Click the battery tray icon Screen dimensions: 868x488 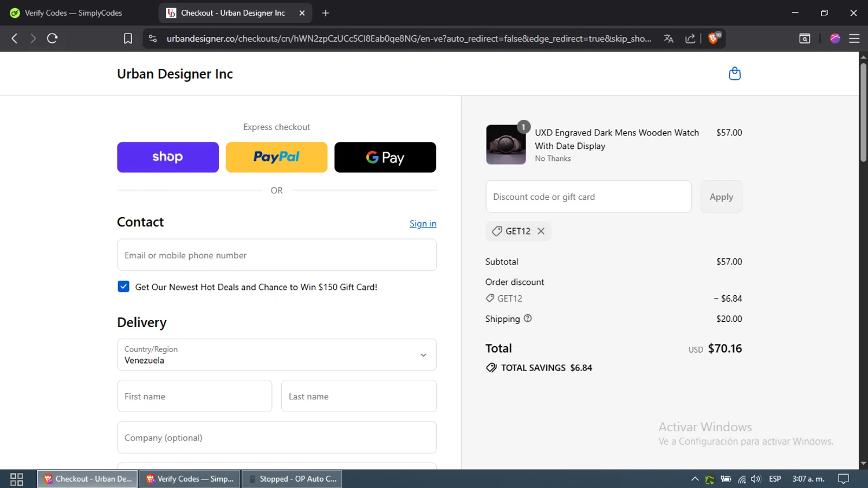726,479
